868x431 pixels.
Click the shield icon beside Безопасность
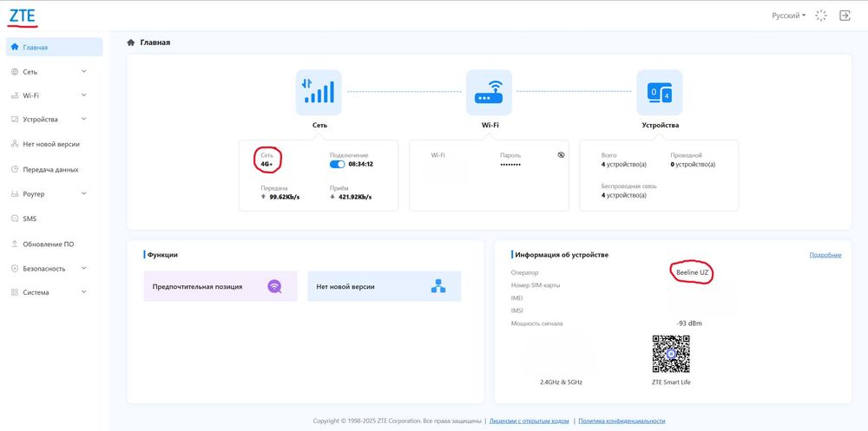coord(15,268)
